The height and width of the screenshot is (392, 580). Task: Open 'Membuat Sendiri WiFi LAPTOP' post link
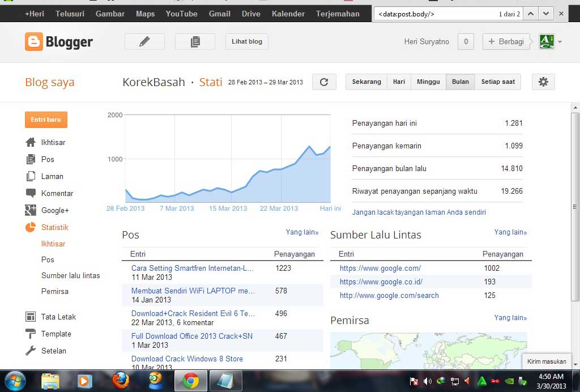coord(193,291)
